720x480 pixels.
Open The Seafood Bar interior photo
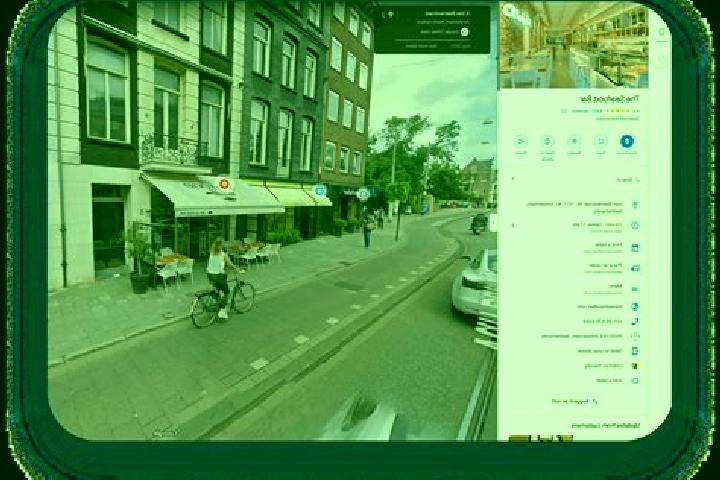click(574, 46)
